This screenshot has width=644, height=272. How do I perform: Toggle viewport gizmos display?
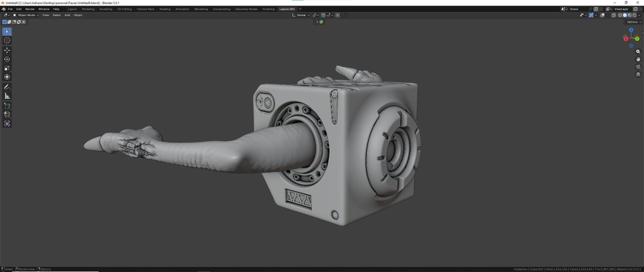591,15
